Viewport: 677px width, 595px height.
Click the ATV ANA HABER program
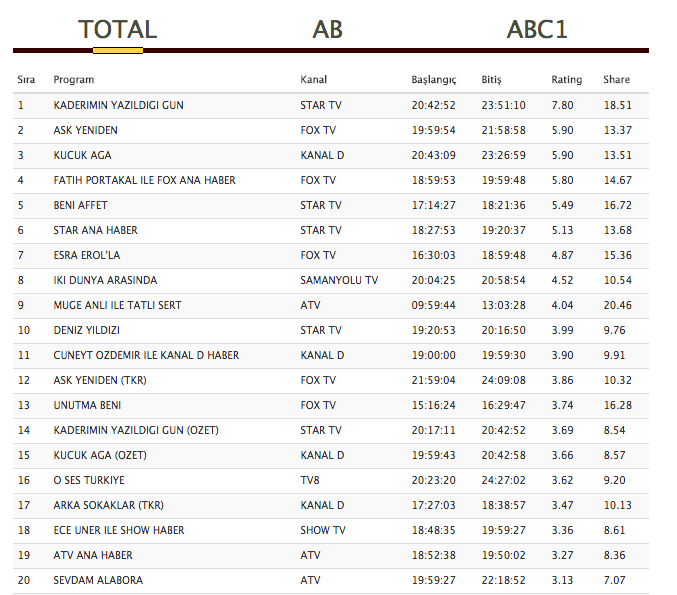click(x=93, y=556)
